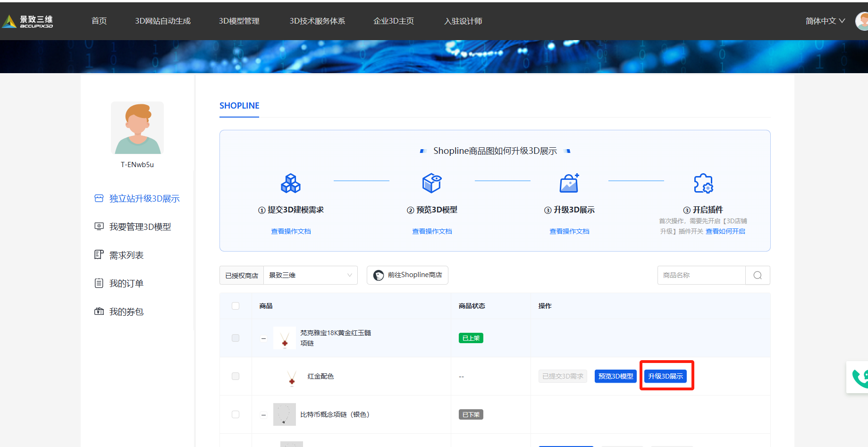Go to 首页 in the top navigation
The height and width of the screenshot is (447, 868).
99,21
